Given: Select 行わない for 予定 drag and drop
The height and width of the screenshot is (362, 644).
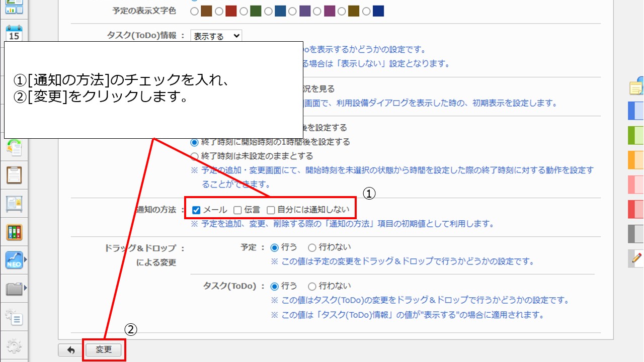Looking at the screenshot, I should 312,247.
